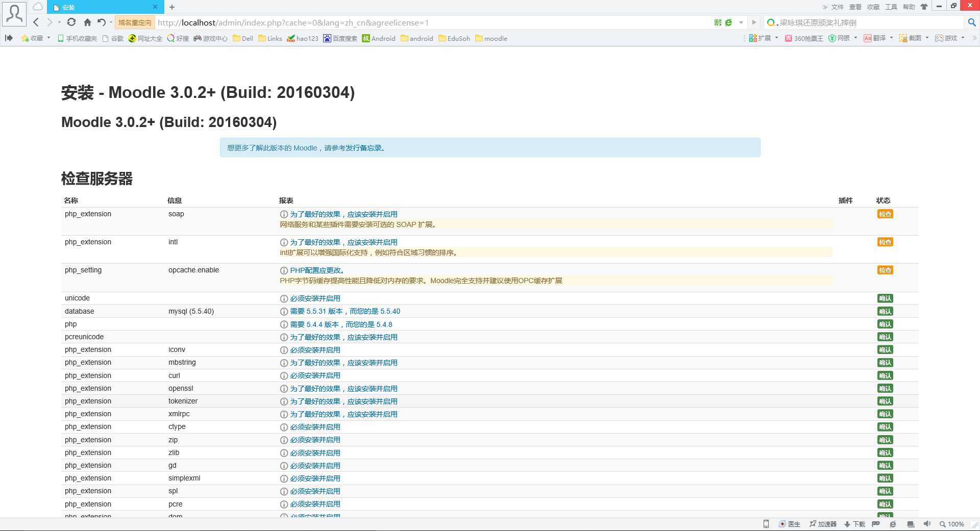Click the QR code icon in address bar
The width and height of the screenshot is (980, 531).
tap(718, 22)
